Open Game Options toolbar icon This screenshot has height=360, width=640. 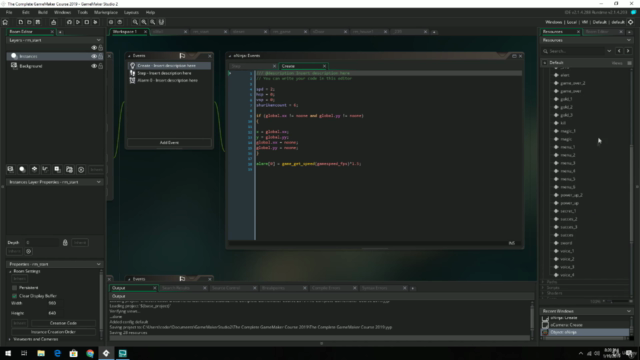(x=111, y=22)
